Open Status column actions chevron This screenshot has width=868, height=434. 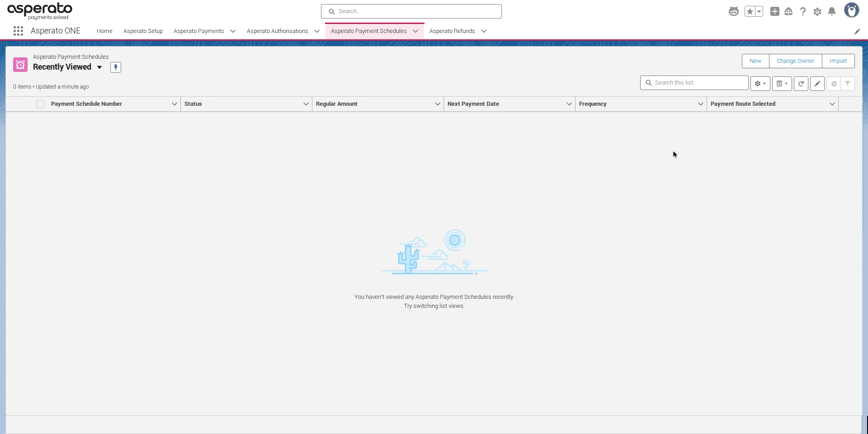[306, 104]
